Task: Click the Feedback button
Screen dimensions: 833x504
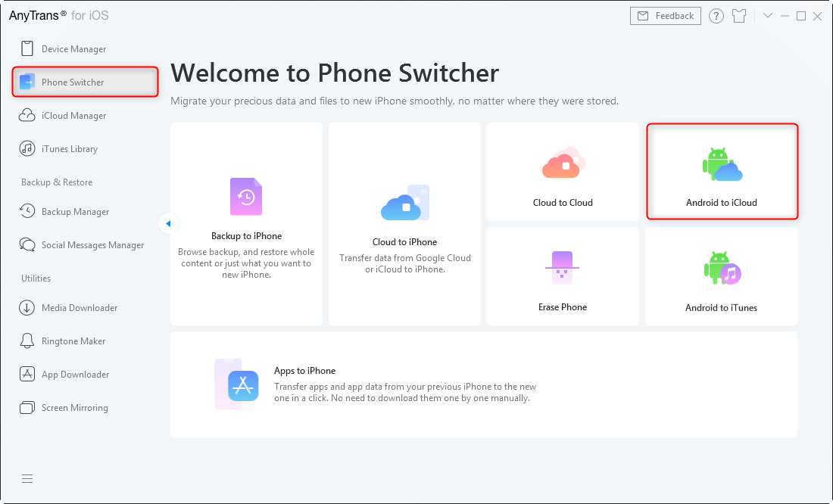Action: pyautogui.click(x=665, y=16)
